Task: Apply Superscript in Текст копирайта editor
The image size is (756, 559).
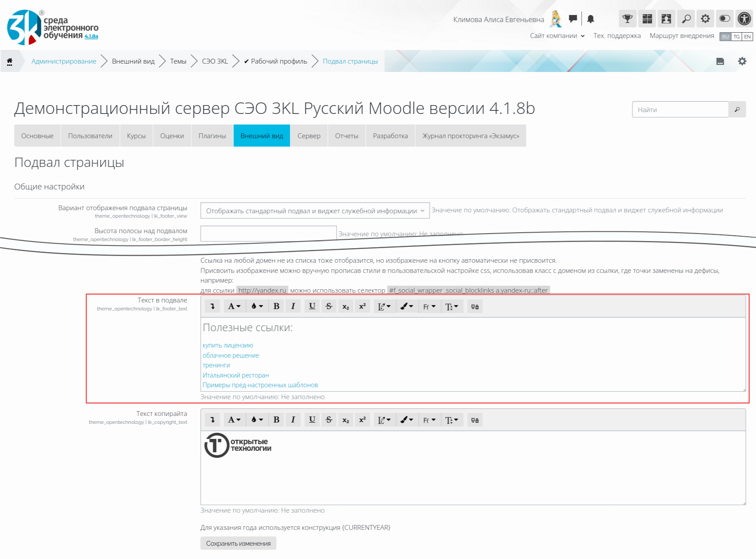Action: (x=362, y=419)
